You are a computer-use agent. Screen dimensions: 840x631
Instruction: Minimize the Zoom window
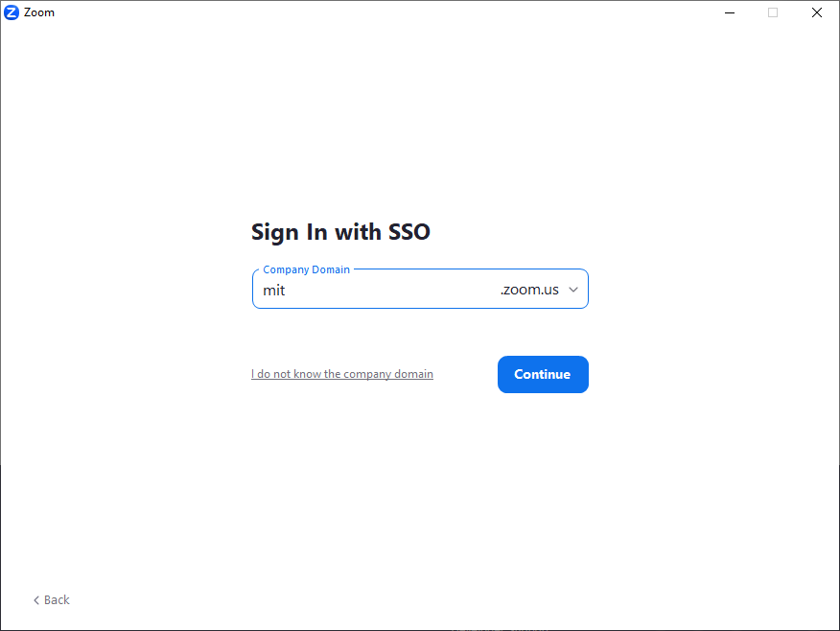point(729,12)
